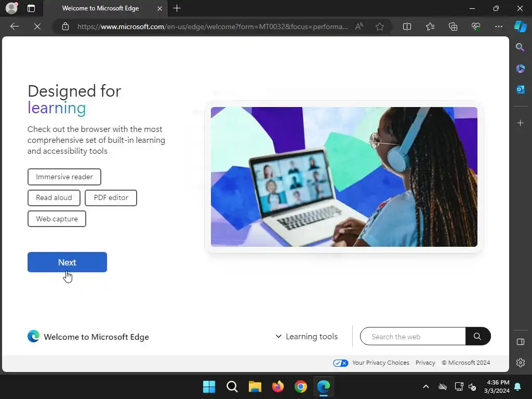Click 'Designed for' heading
Viewport: 532px width, 399px height.
click(74, 91)
